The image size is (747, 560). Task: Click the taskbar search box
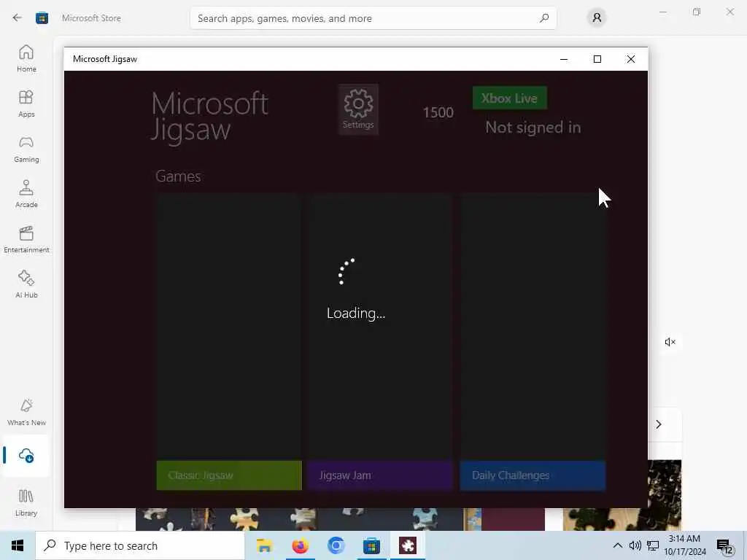point(139,545)
